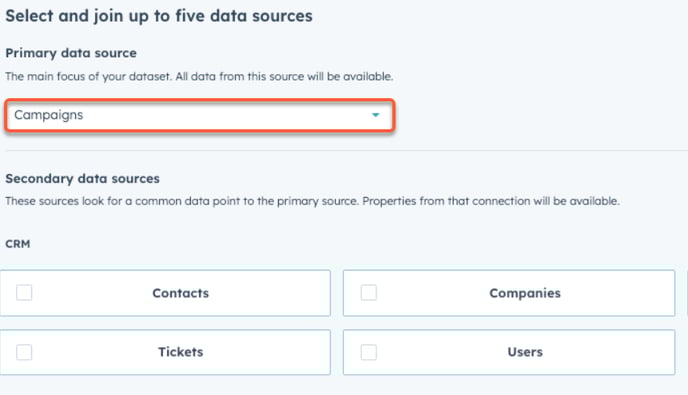Toggle the Users checkbox
The width and height of the screenshot is (688, 395).
pos(369,352)
